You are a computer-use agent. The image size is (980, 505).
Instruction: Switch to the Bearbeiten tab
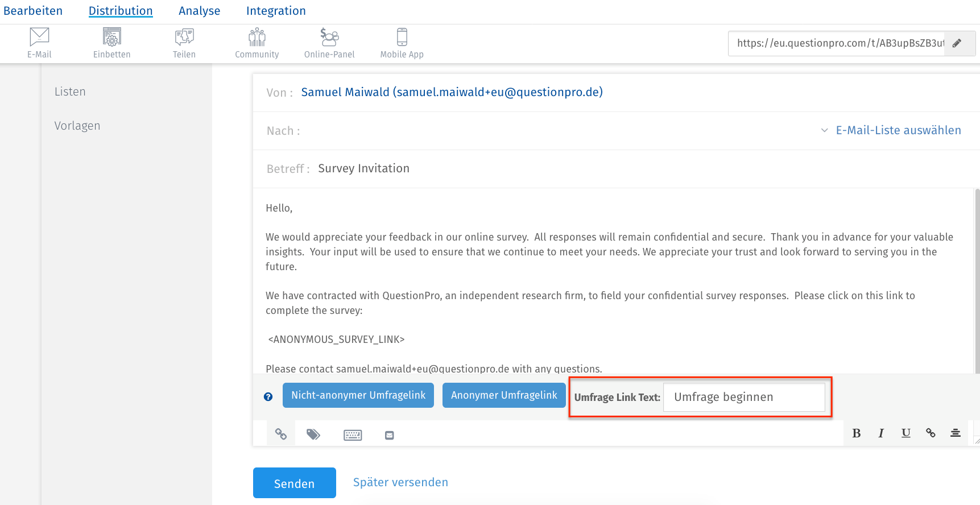(x=33, y=11)
